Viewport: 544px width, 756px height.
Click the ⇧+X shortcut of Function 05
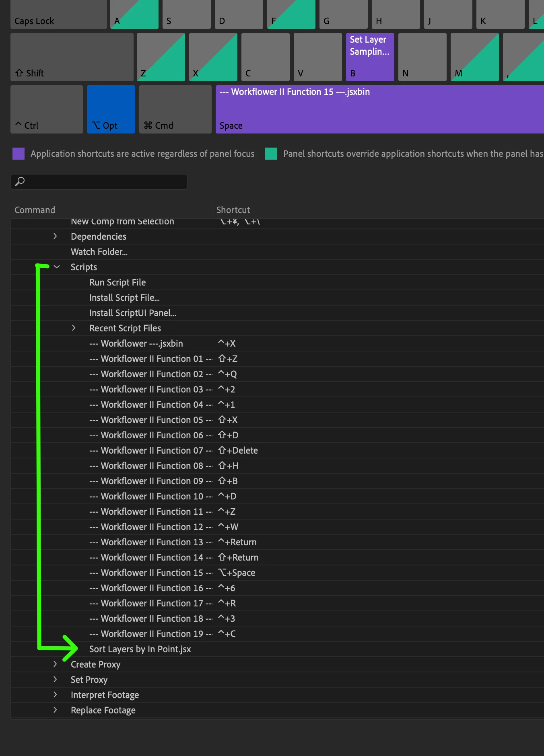coord(228,420)
